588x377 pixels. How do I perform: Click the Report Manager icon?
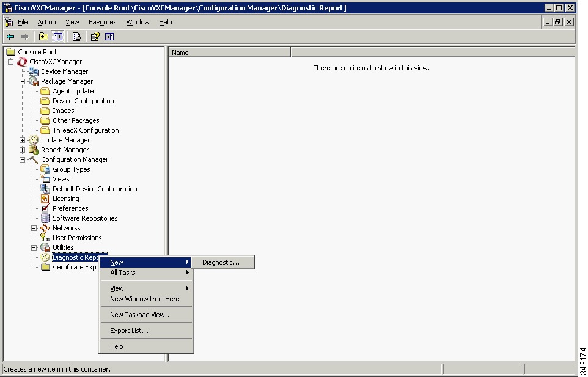point(34,150)
